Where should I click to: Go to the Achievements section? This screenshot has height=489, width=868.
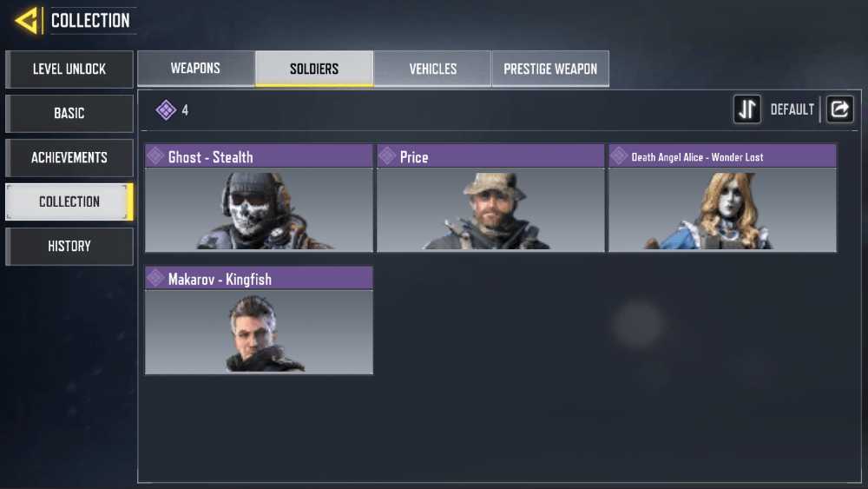tap(69, 158)
